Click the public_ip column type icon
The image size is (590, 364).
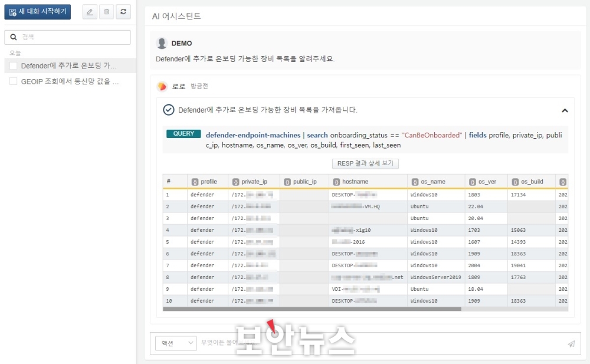click(x=287, y=182)
